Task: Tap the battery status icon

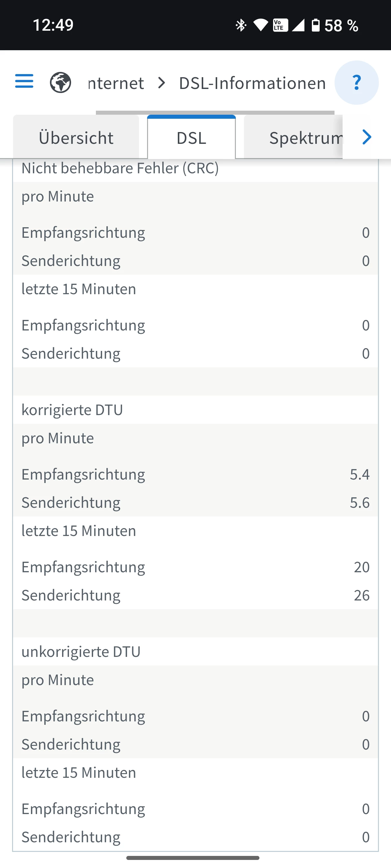Action: [315, 25]
